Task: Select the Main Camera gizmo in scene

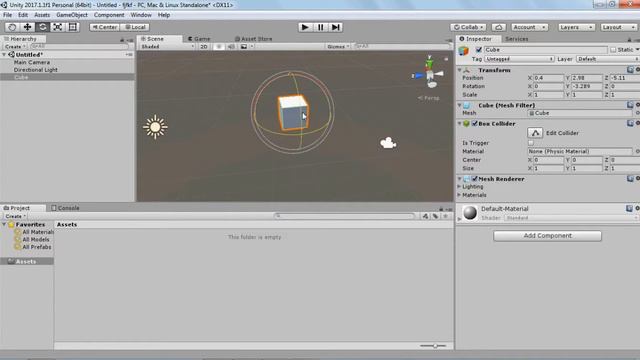Action: [x=388, y=143]
